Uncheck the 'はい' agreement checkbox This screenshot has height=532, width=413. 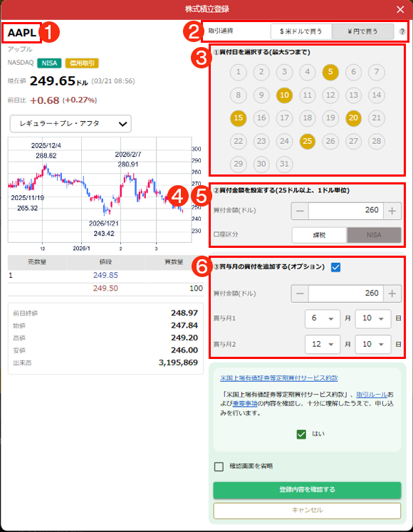pos(301,434)
